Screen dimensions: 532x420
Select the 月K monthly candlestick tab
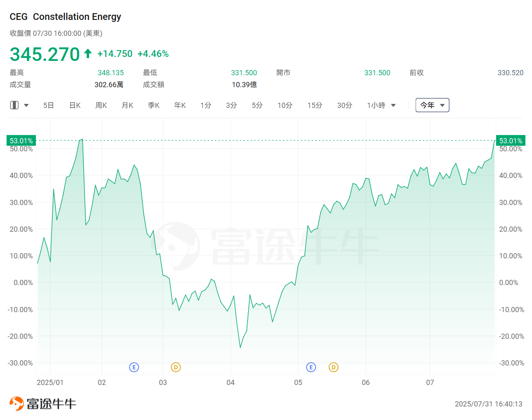point(128,105)
